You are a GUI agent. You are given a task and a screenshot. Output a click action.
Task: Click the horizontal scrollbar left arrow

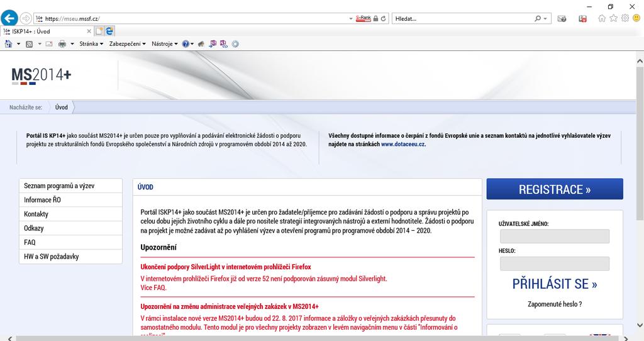coord(10,338)
